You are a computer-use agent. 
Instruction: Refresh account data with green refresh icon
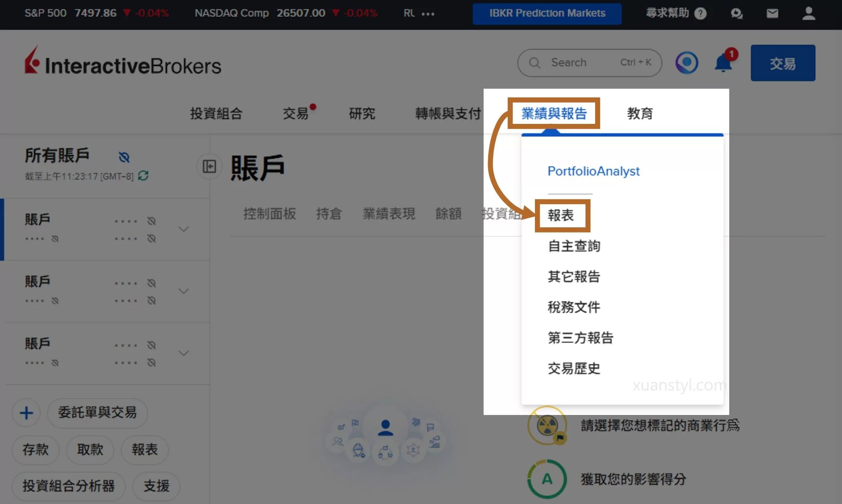[x=143, y=176]
